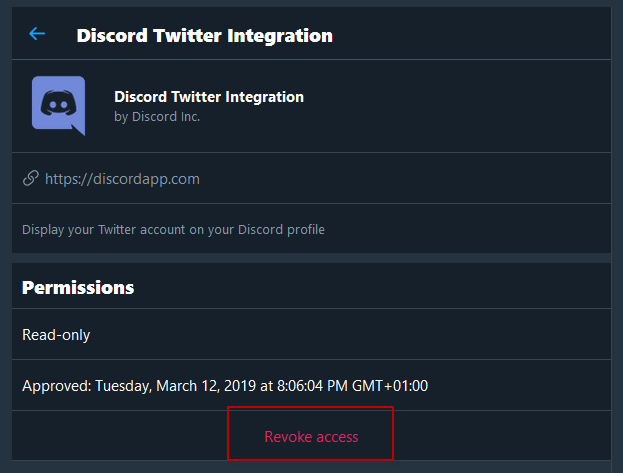Click the "GMT+01:00" timezone text

pyautogui.click(x=390, y=386)
